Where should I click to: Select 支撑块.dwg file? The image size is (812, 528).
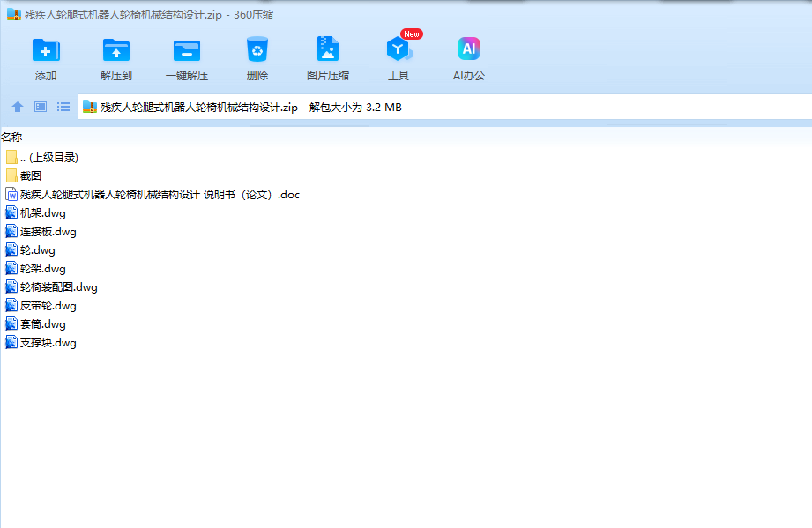tap(41, 343)
